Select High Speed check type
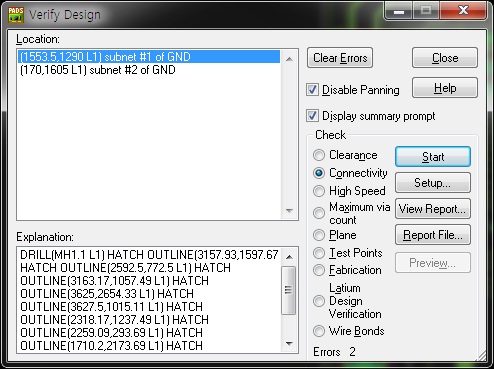The width and height of the screenshot is (494, 369). pyautogui.click(x=319, y=191)
